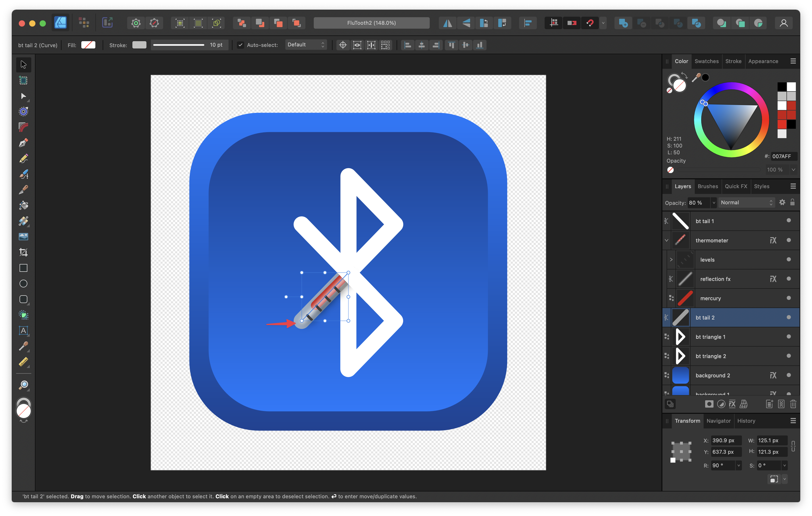Hide the thermometer layer

click(789, 240)
